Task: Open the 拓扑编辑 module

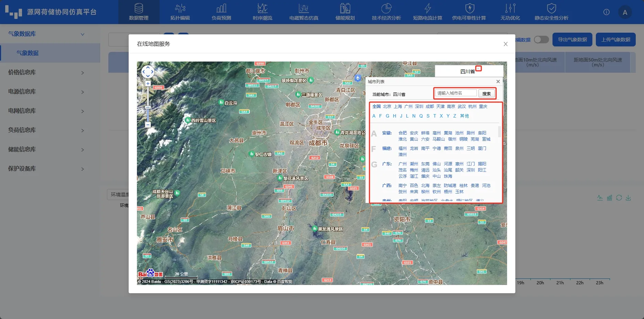Action: [x=180, y=12]
